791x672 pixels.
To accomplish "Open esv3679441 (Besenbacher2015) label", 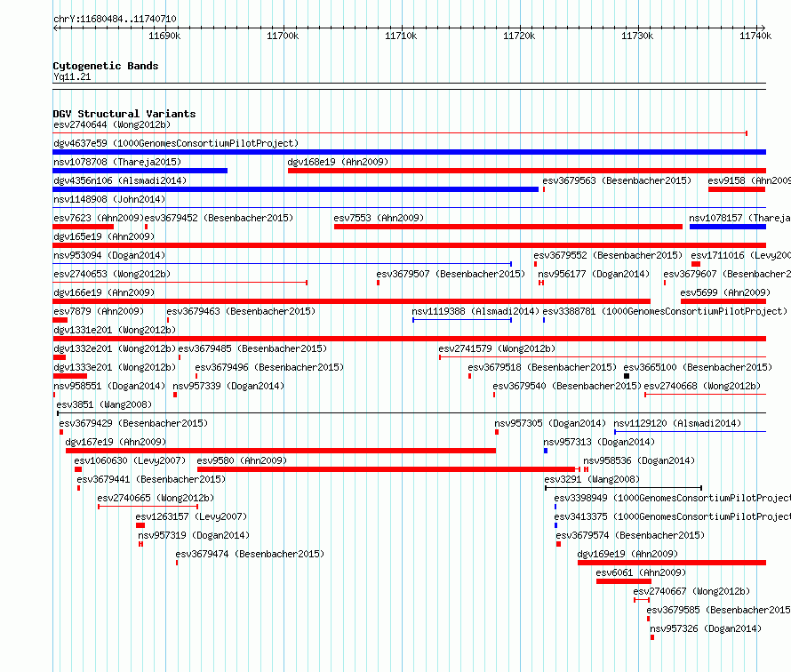I will click(151, 479).
